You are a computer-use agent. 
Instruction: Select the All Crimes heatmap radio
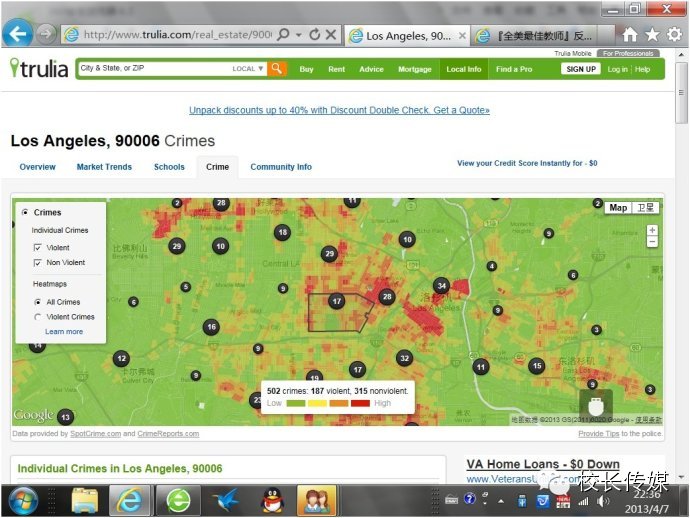click(37, 302)
